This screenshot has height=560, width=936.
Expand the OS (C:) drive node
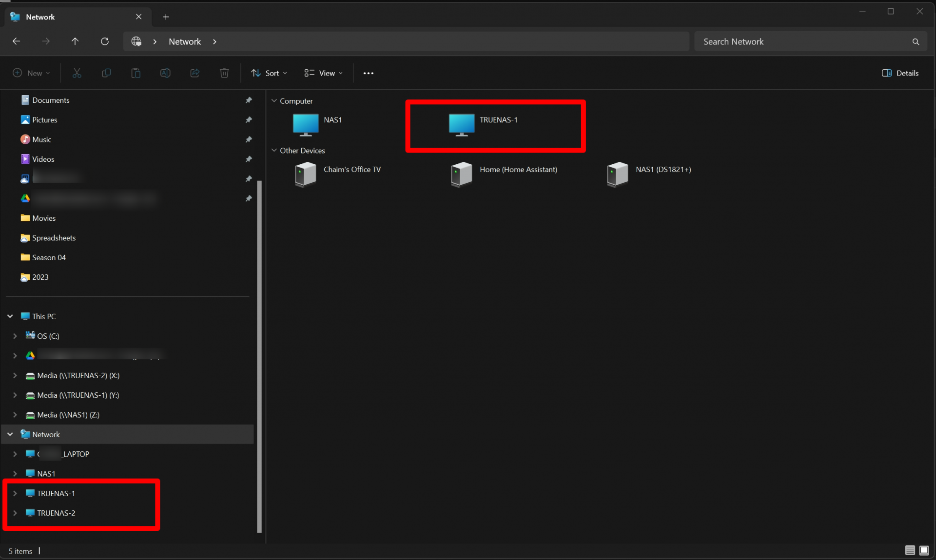15,336
